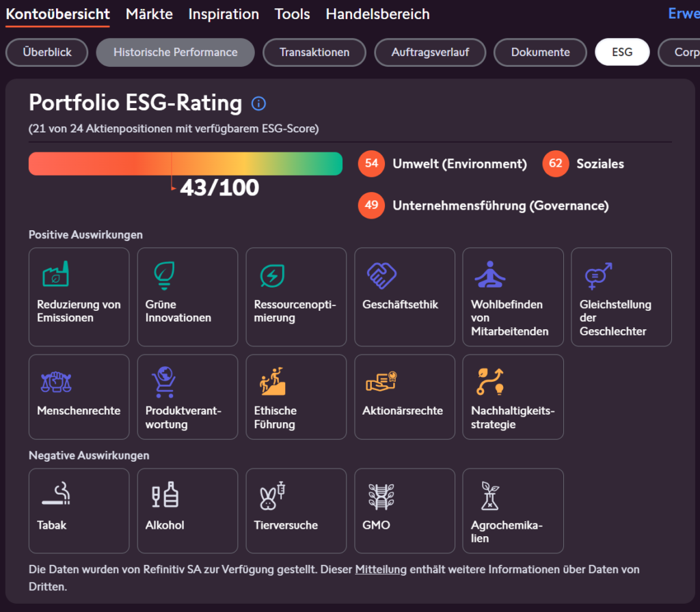Go to the Märkte menu
Screen dimensions: 700x612
pyautogui.click(x=149, y=14)
